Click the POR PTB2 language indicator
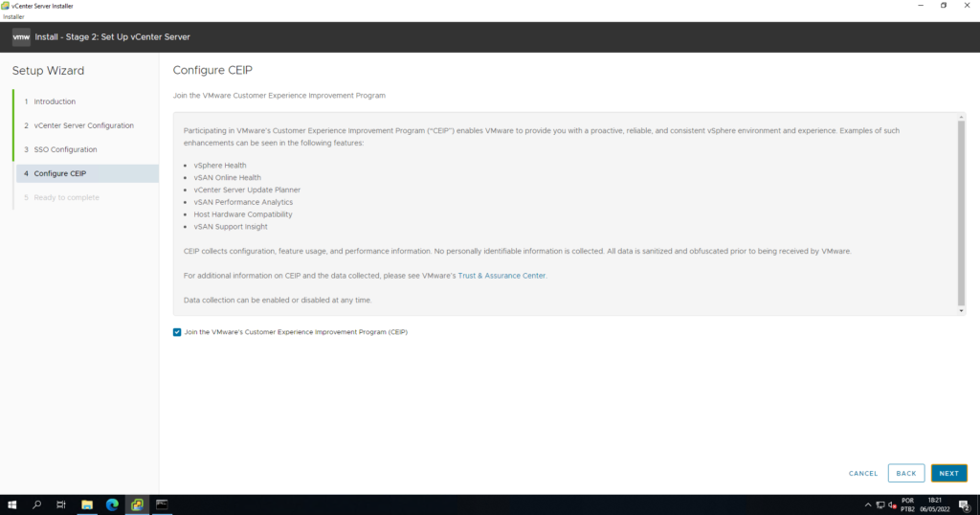The image size is (980, 515). pos(907,505)
